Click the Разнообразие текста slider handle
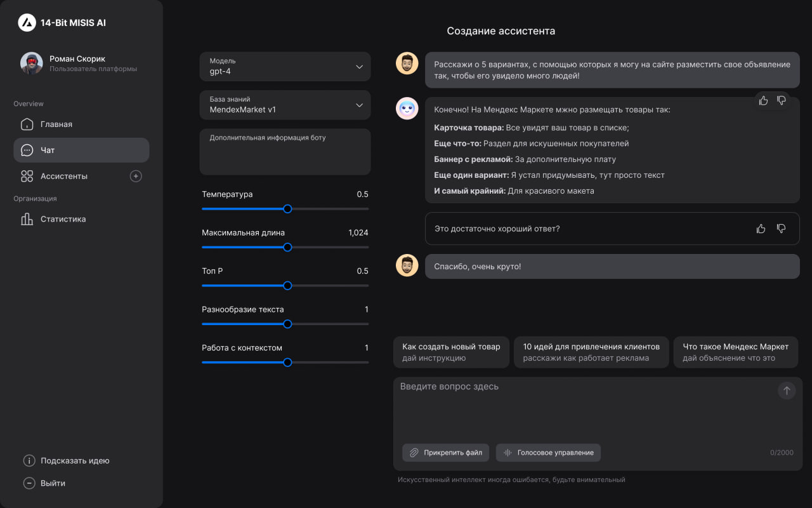The height and width of the screenshot is (508, 812). click(x=287, y=324)
